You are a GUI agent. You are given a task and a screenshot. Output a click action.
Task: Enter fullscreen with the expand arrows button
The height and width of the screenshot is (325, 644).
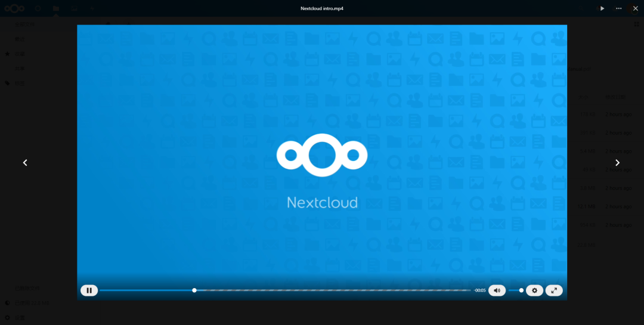(x=554, y=290)
